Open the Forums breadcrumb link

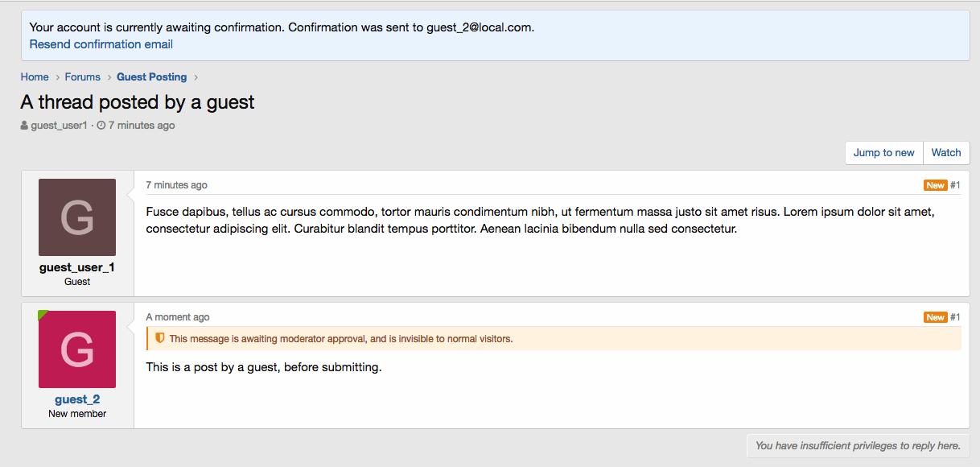coord(83,77)
